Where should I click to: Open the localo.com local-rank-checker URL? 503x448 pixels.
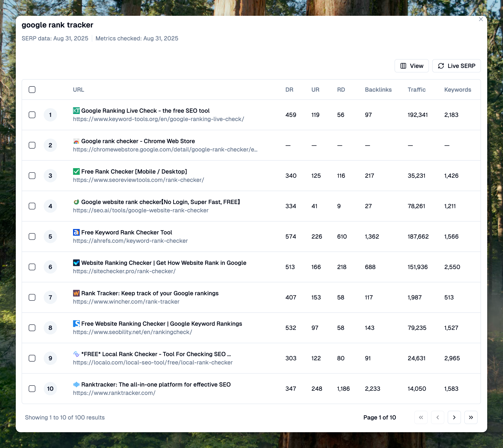click(153, 362)
